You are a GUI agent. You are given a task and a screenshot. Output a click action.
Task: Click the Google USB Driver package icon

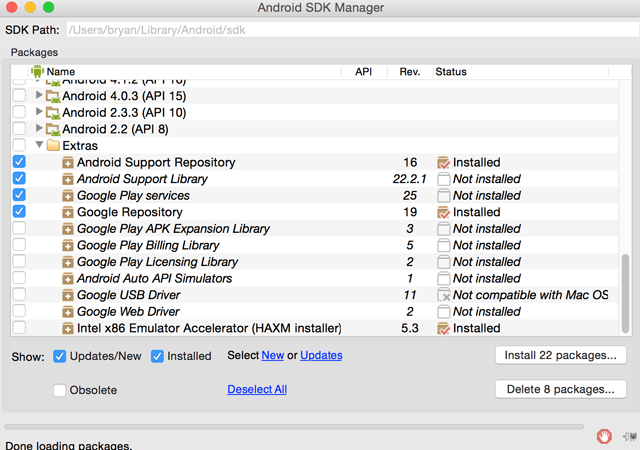pos(68,295)
